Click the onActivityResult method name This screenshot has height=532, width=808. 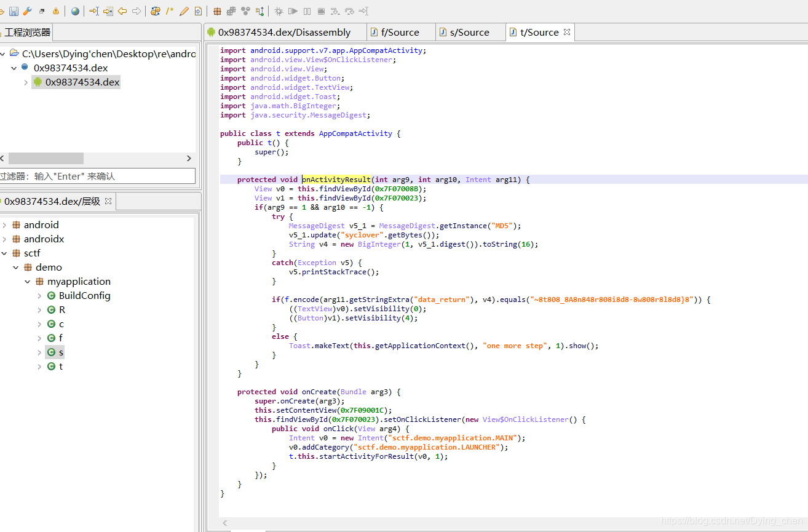click(x=336, y=180)
